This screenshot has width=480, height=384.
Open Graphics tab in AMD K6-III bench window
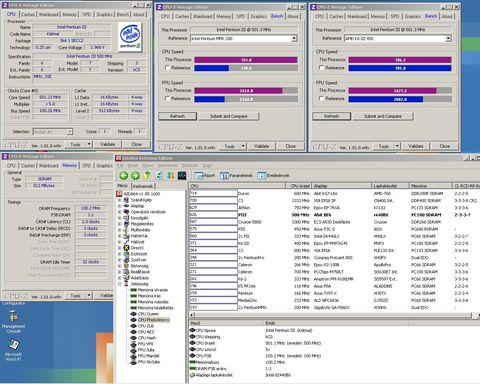[413, 16]
